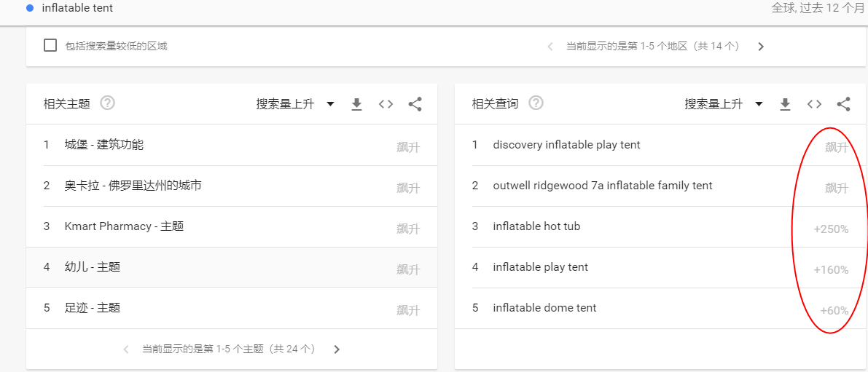Share the related topics (相关主题) card
The image size is (868, 372).
tap(415, 104)
